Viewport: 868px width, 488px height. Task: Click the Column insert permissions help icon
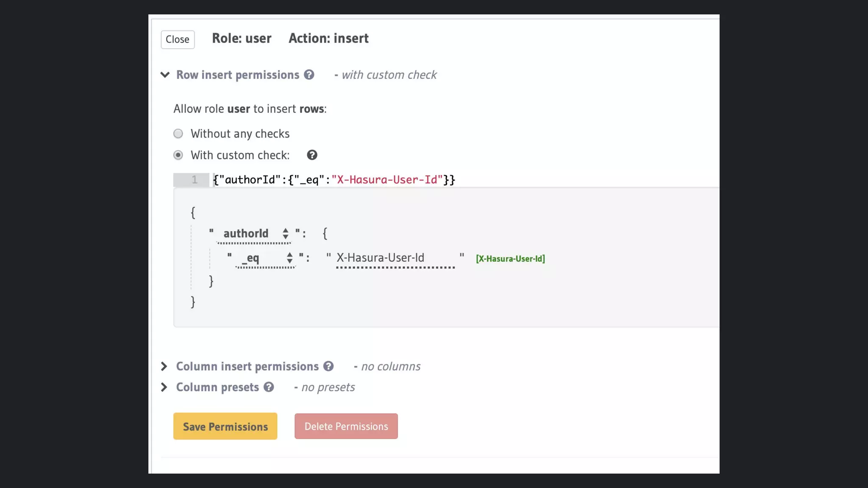coord(328,366)
